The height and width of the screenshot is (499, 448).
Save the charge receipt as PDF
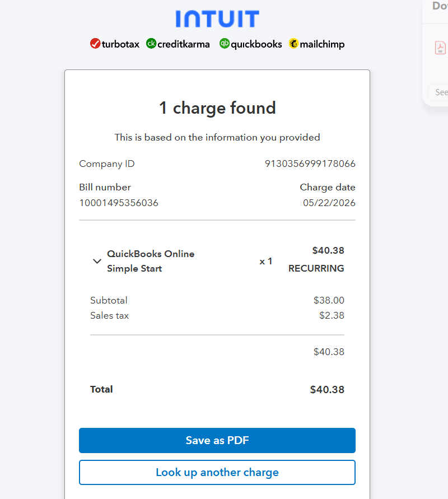(217, 440)
